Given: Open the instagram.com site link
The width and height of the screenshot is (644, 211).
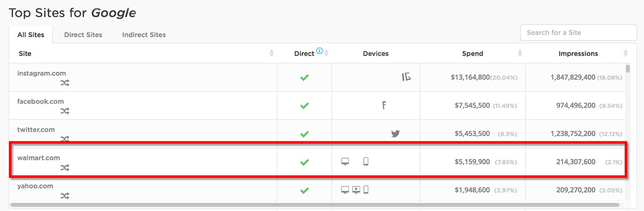Looking at the screenshot, I should [x=42, y=73].
